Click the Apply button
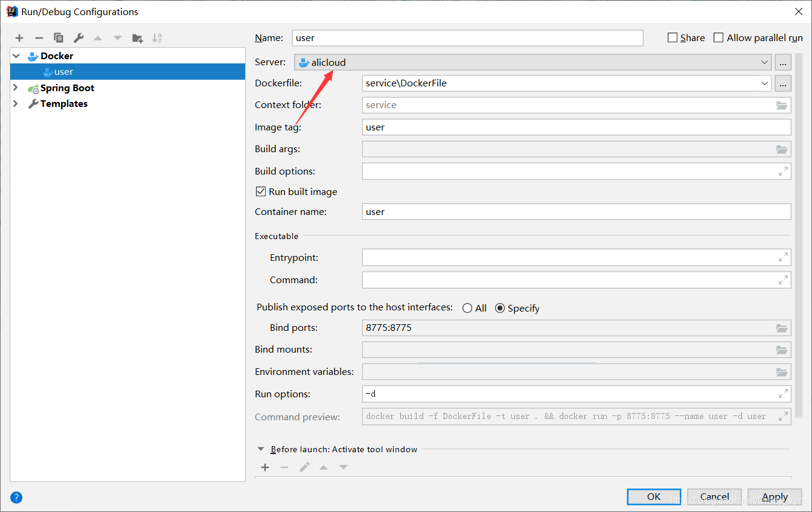This screenshot has height=512, width=812. point(775,496)
